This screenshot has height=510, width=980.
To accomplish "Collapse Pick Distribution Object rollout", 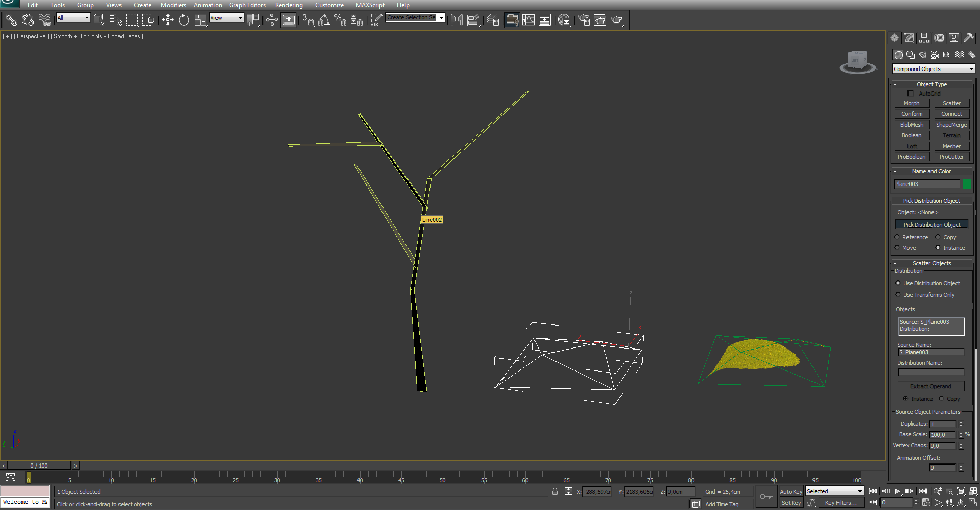I will pyautogui.click(x=932, y=201).
